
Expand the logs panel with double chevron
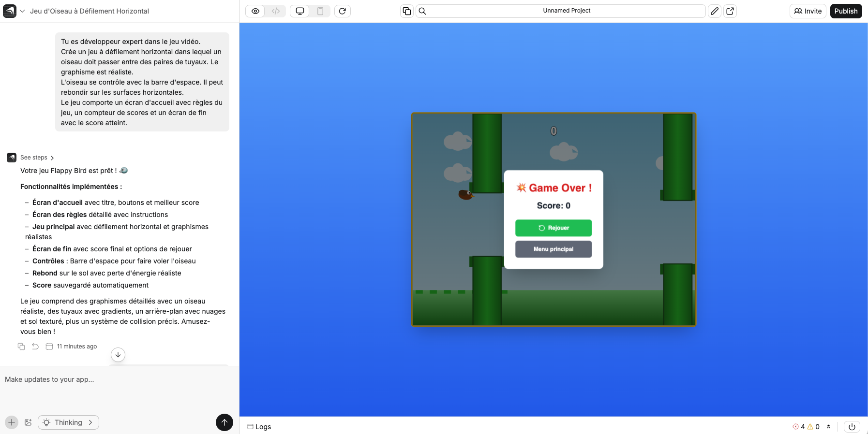(828, 427)
